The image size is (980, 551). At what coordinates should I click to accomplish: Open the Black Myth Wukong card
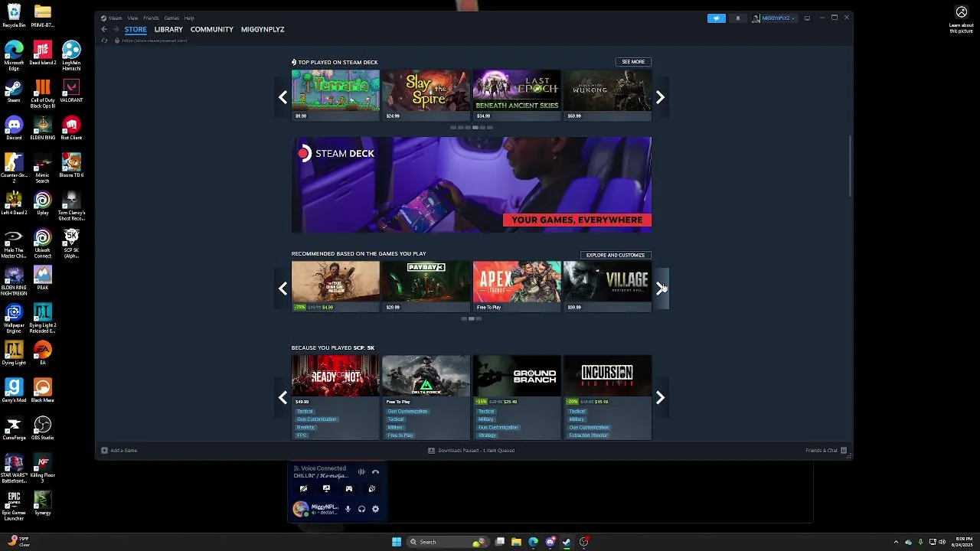(x=607, y=95)
